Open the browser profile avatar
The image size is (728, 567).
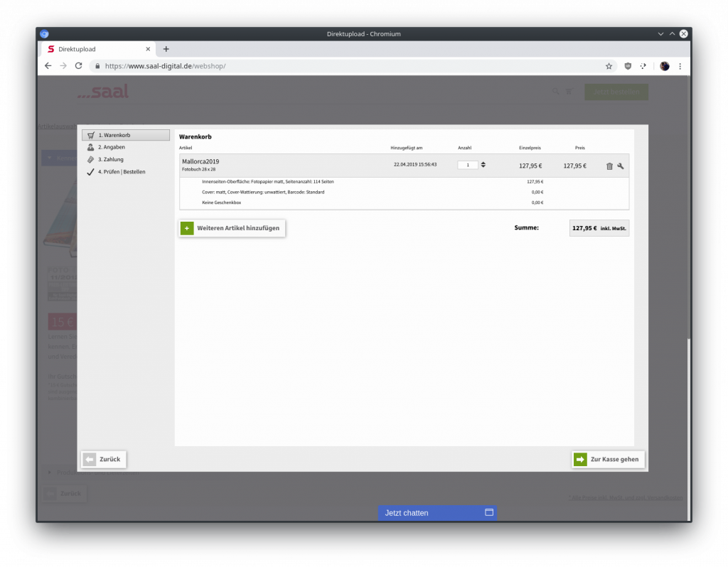point(664,66)
